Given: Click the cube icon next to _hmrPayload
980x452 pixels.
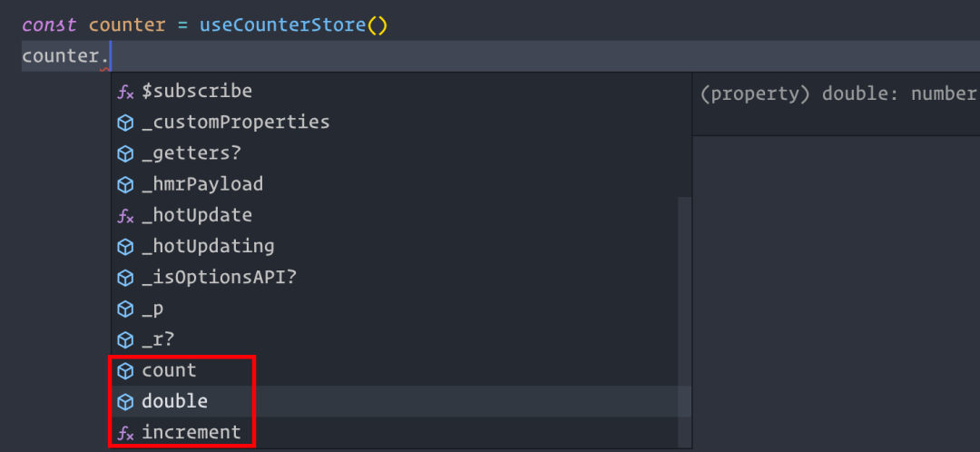Looking at the screenshot, I should pos(126,185).
